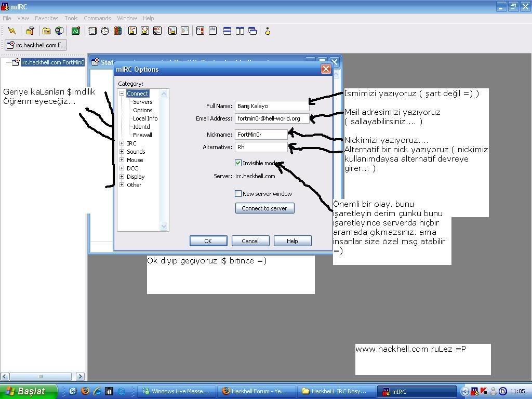Click Cancel in mIRC Options

click(x=250, y=241)
